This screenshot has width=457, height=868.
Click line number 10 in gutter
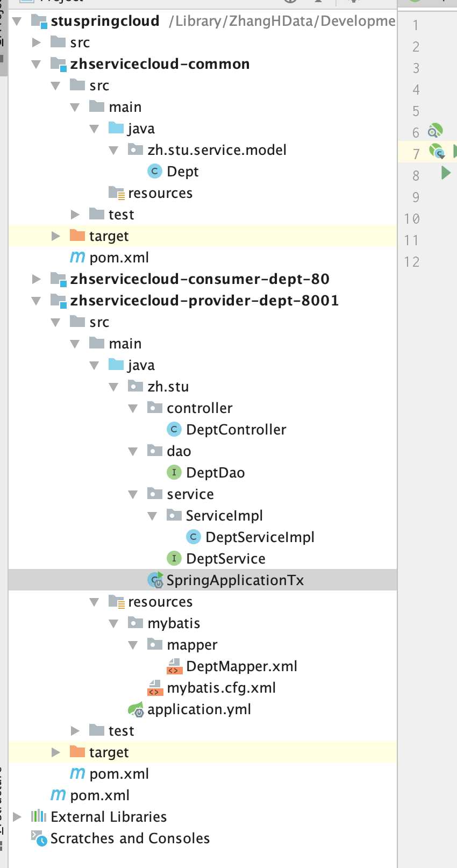pos(412,219)
